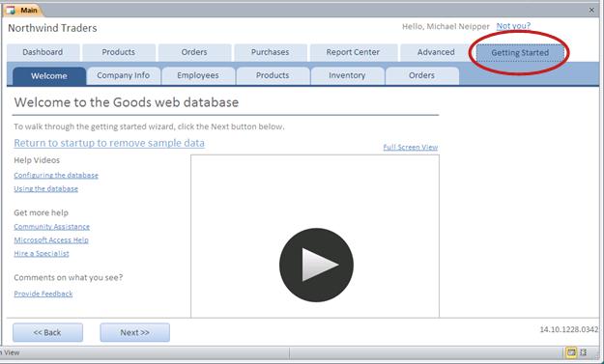
Task: Click the 'Welcome to the Goods web database' heading
Action: (x=127, y=102)
